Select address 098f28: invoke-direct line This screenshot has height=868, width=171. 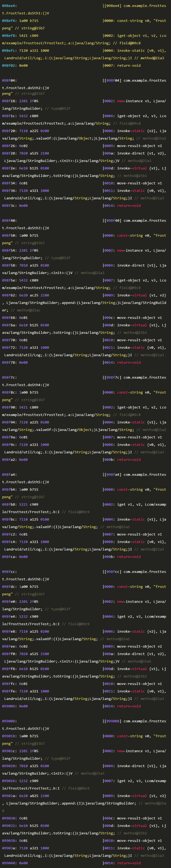coord(9,153)
